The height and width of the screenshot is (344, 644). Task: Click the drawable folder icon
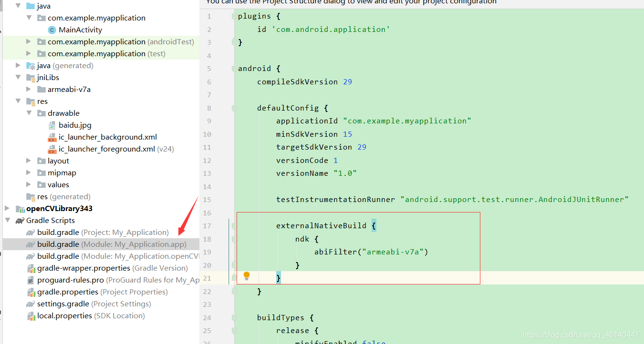(42, 113)
